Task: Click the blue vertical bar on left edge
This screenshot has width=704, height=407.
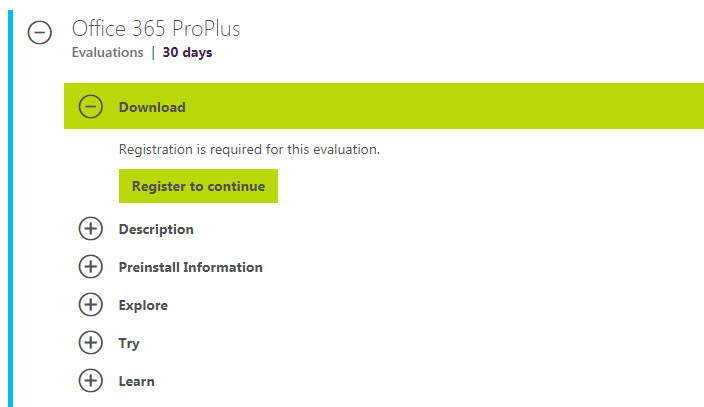Action: (x=11, y=200)
